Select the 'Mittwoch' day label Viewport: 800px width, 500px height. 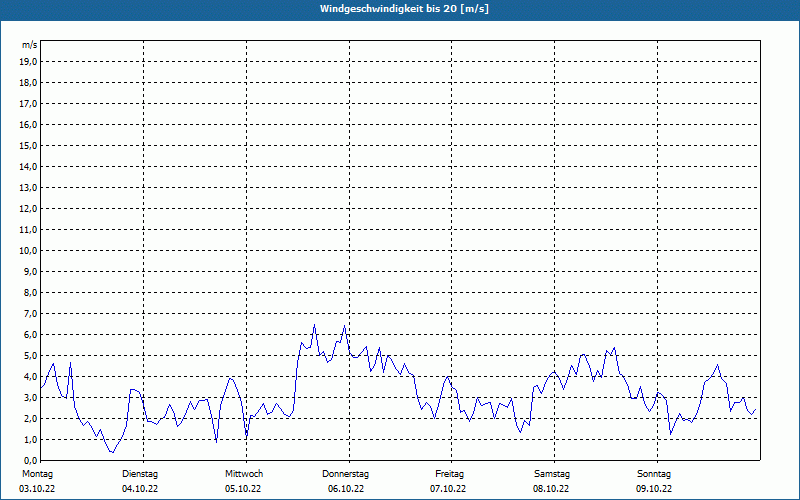(244, 474)
